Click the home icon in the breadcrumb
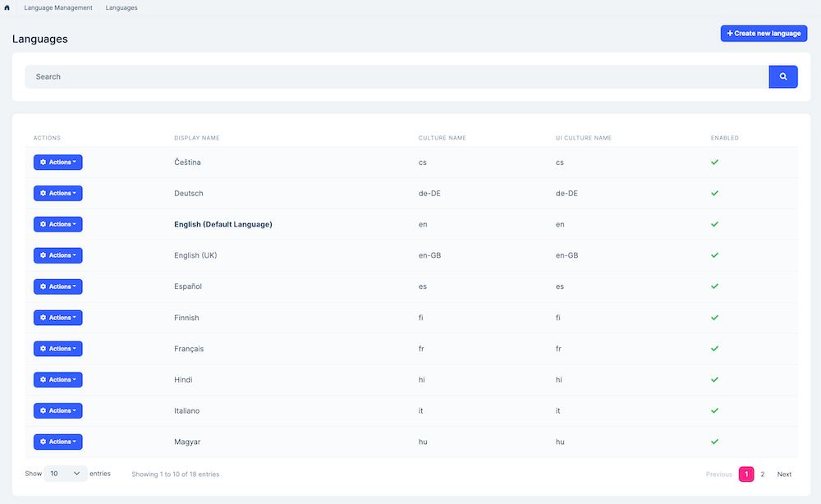 tap(9, 7)
